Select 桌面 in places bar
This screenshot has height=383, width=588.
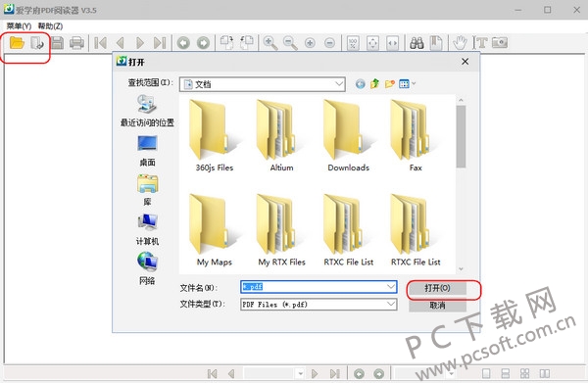tap(147, 151)
